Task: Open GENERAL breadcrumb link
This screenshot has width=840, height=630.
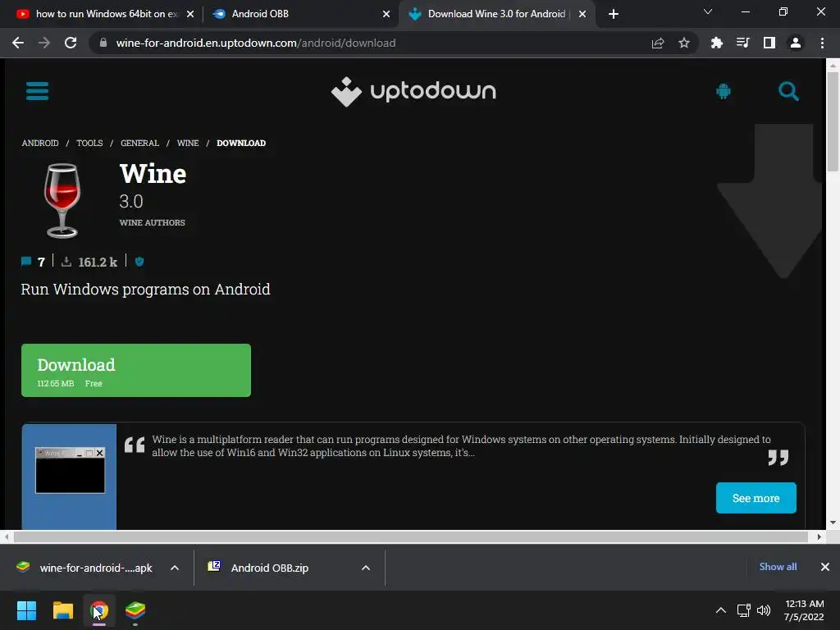Action: [139, 143]
